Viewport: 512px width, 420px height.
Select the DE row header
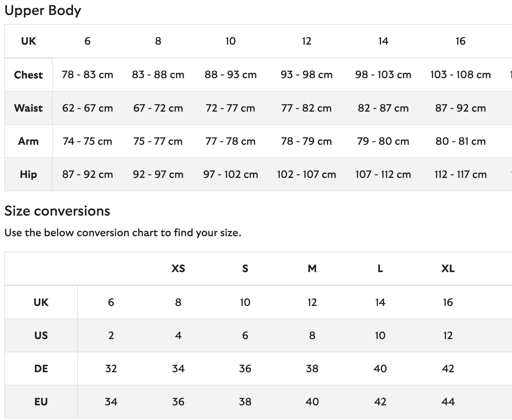pos(41,369)
